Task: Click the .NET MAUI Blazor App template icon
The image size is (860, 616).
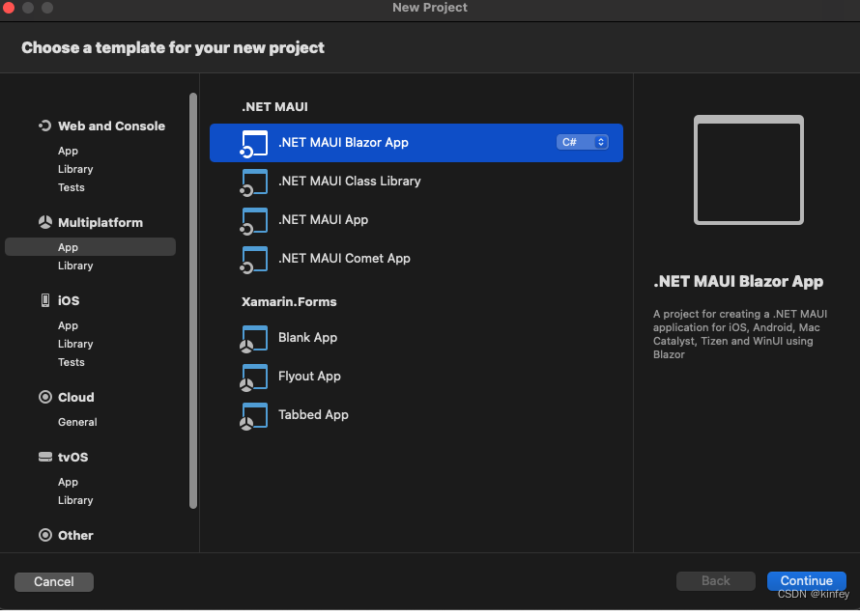Action: point(254,143)
